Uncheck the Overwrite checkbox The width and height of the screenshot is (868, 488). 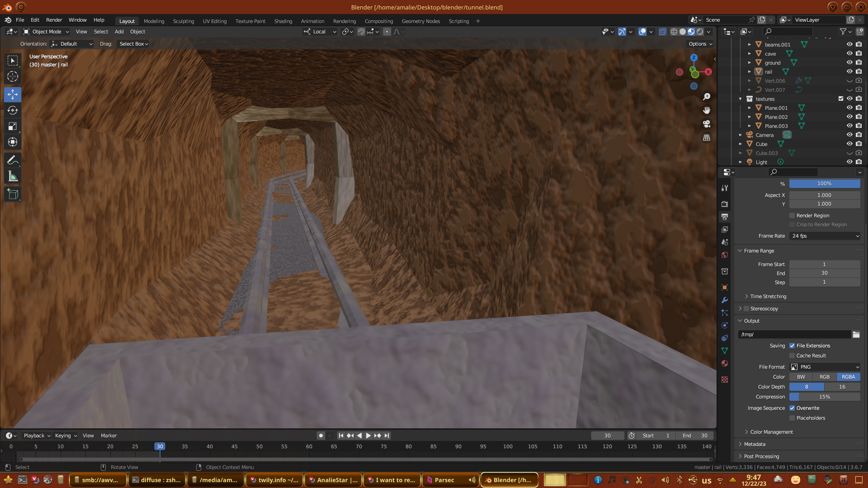coord(792,408)
